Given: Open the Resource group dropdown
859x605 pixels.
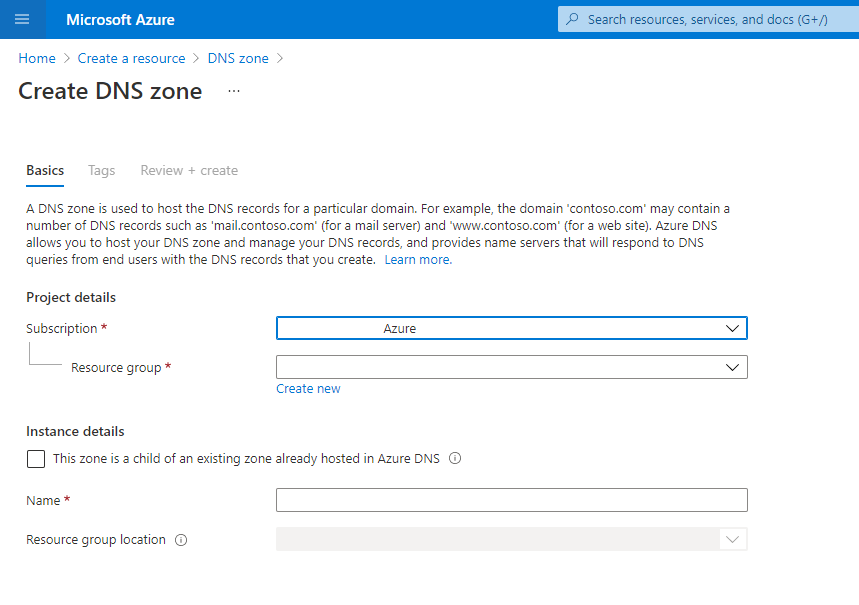Looking at the screenshot, I should click(x=512, y=367).
